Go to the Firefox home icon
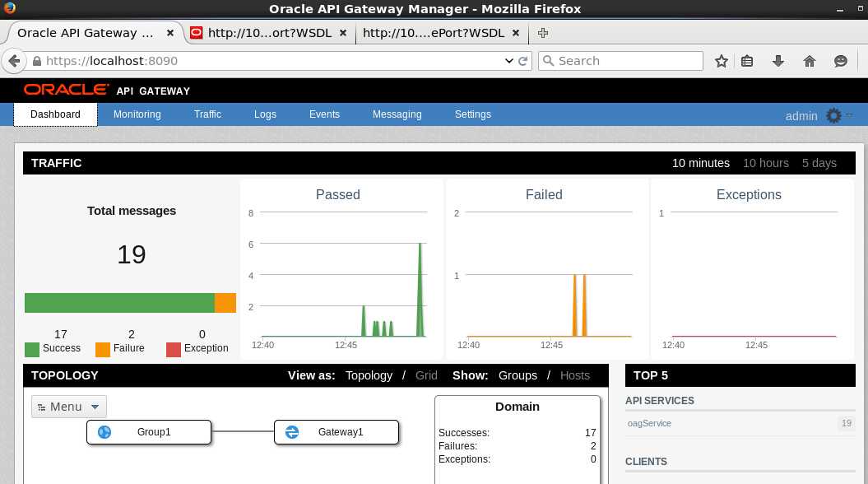The width and height of the screenshot is (868, 484). [810, 61]
